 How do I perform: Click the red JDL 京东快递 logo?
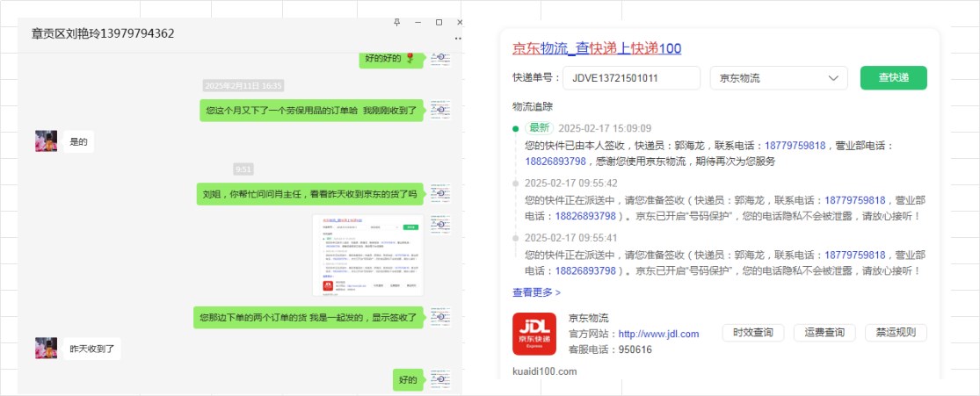point(534,334)
